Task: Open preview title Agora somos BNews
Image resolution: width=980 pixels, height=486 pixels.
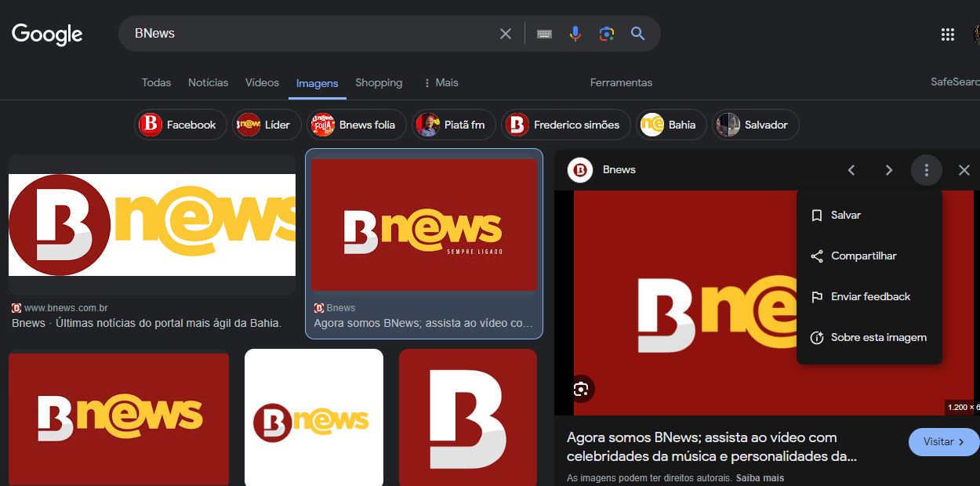Action: point(712,447)
